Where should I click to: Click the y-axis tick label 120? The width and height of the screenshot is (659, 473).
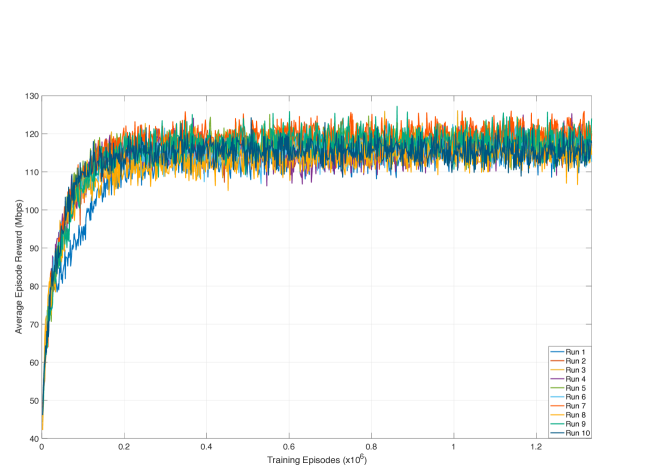click(32, 134)
